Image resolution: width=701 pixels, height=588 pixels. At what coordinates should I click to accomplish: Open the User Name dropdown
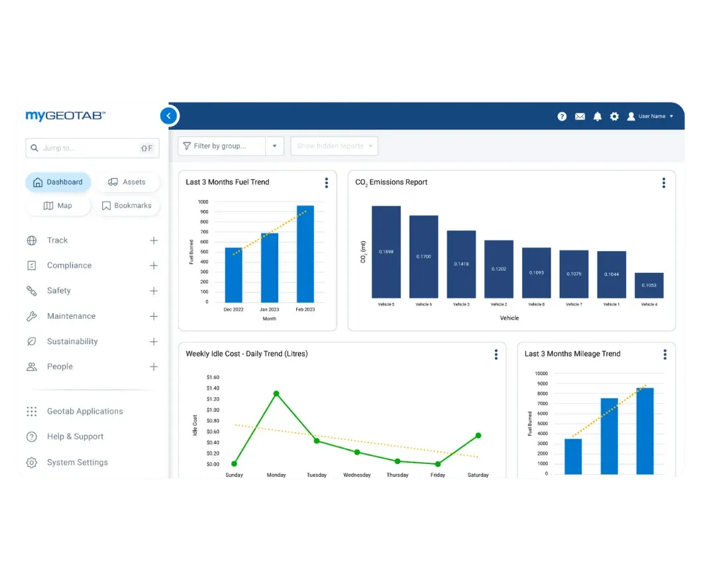click(653, 116)
